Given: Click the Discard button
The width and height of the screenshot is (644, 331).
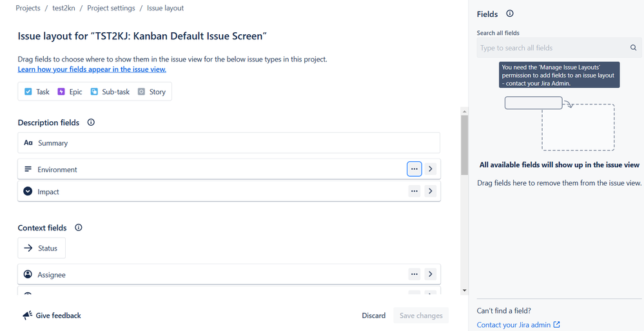Looking at the screenshot, I should click(373, 316).
